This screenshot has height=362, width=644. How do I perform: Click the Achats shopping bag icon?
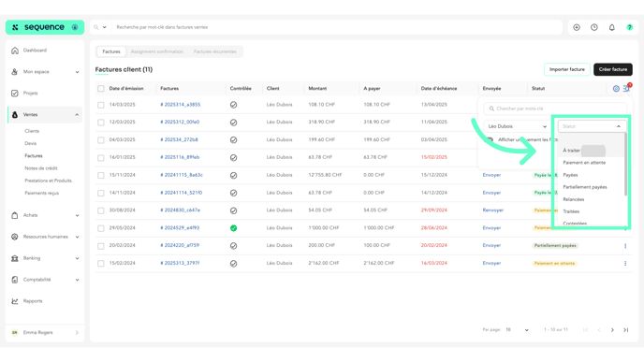15,215
